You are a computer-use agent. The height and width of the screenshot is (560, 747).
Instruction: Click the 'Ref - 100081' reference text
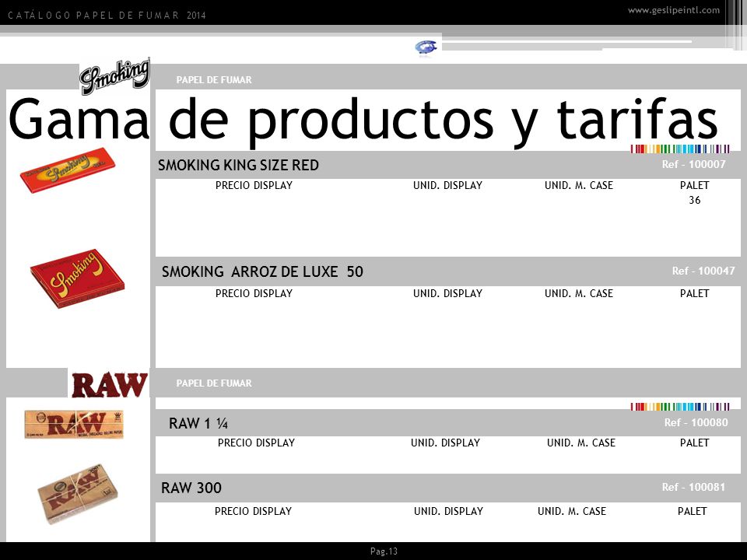693,487
